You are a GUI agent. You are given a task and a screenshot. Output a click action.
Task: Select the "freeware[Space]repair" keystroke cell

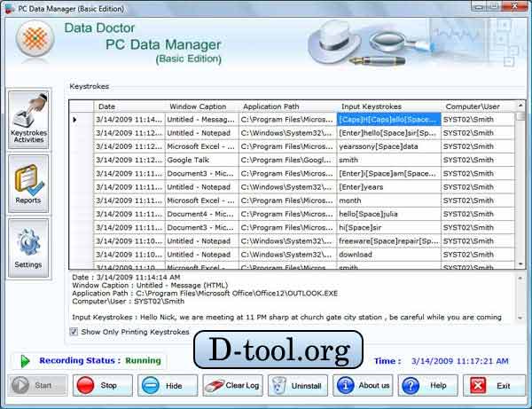[389, 241]
